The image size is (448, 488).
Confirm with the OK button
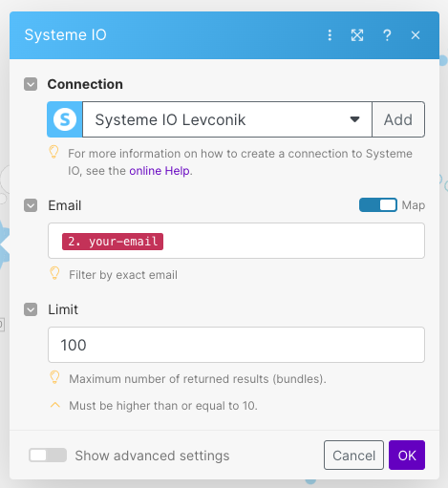(407, 456)
